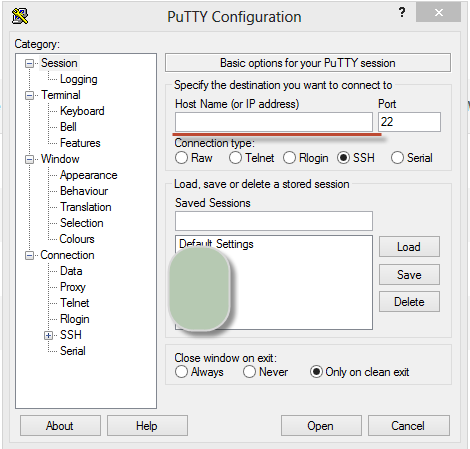Click the Load button
This screenshot has height=449, width=470.
click(x=409, y=247)
